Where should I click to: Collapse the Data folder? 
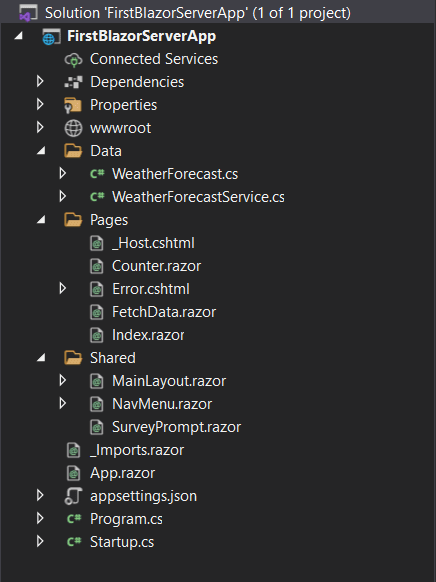click(41, 150)
